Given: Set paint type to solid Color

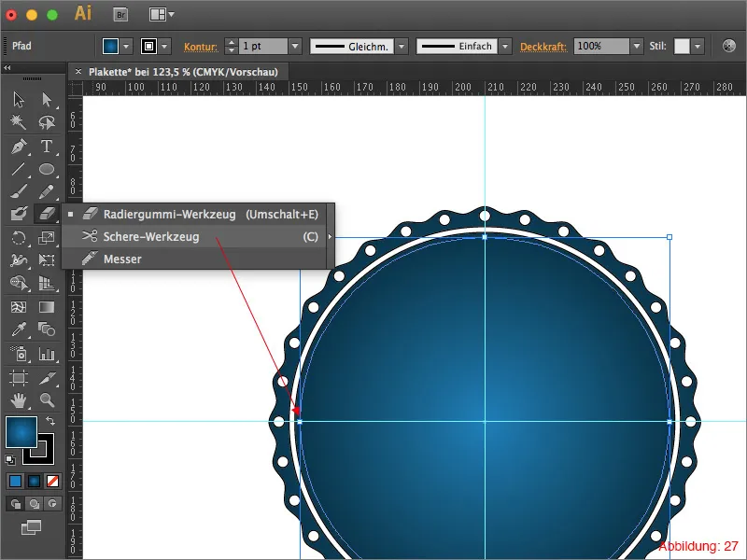Looking at the screenshot, I should point(15,482).
